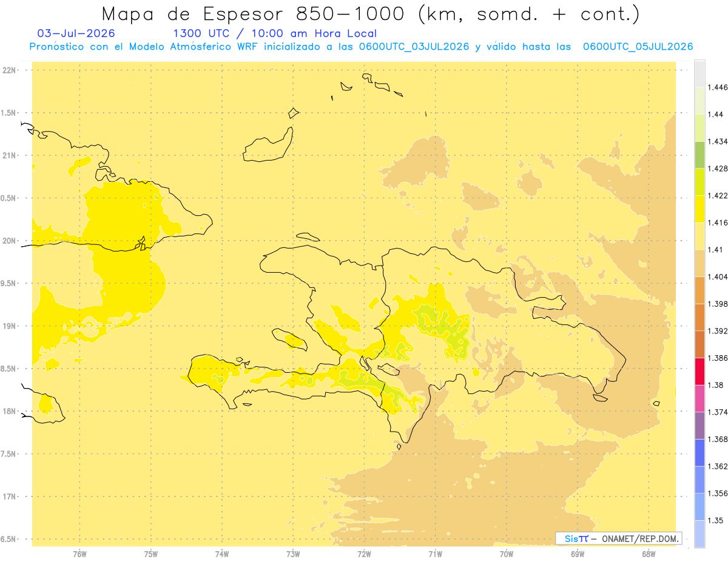Pick the pale yellow swatch between 1.41 and 1.416
The width and height of the screenshot is (728, 562).
point(699,236)
